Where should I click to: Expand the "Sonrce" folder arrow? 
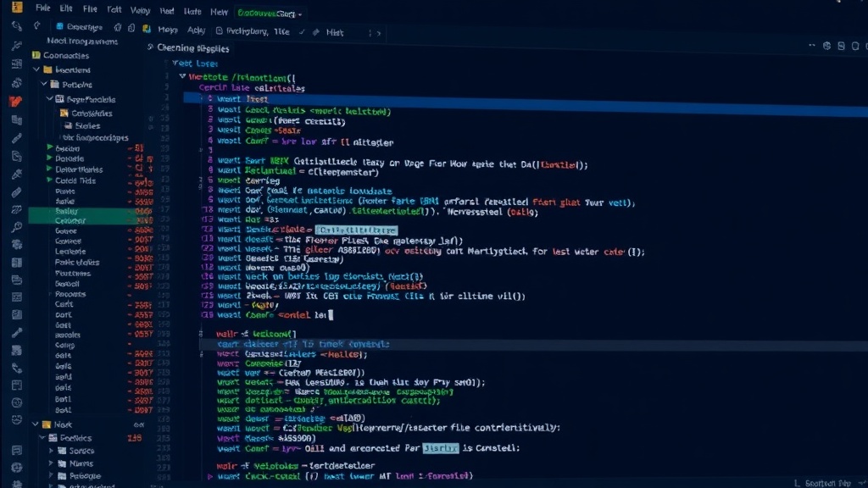pyautogui.click(x=50, y=451)
